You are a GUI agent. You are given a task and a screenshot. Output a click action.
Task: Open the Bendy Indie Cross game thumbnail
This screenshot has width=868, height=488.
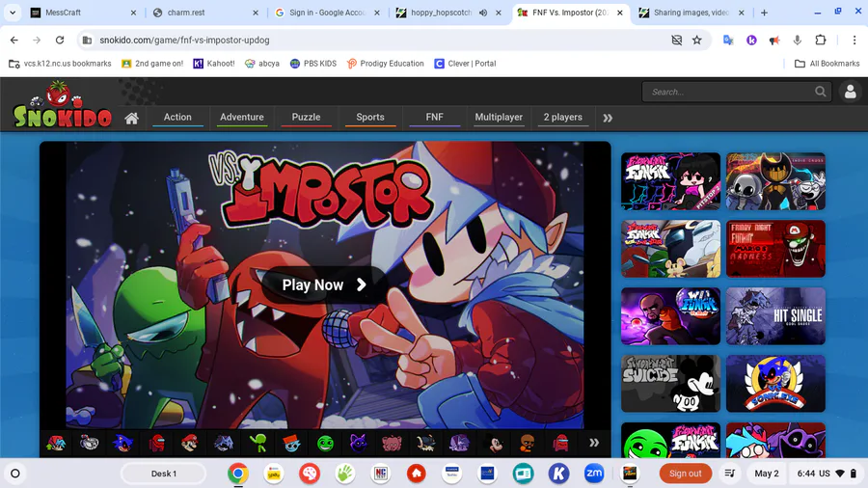pos(775,181)
